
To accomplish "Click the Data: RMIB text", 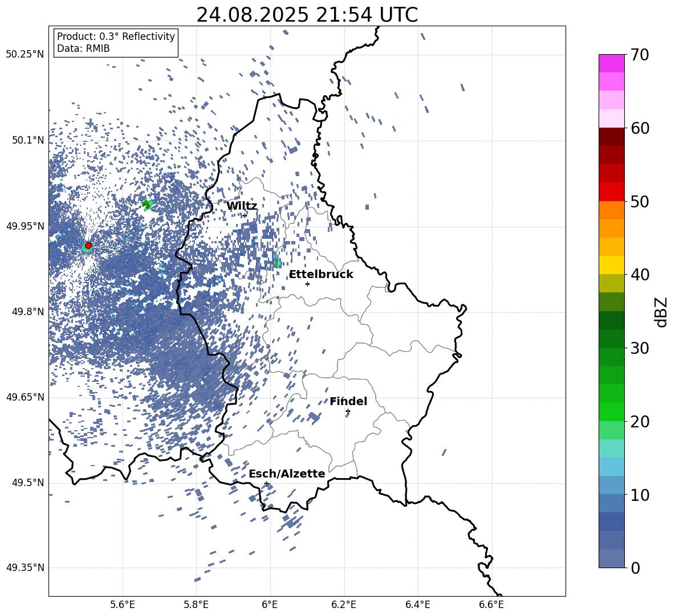I will (83, 48).
